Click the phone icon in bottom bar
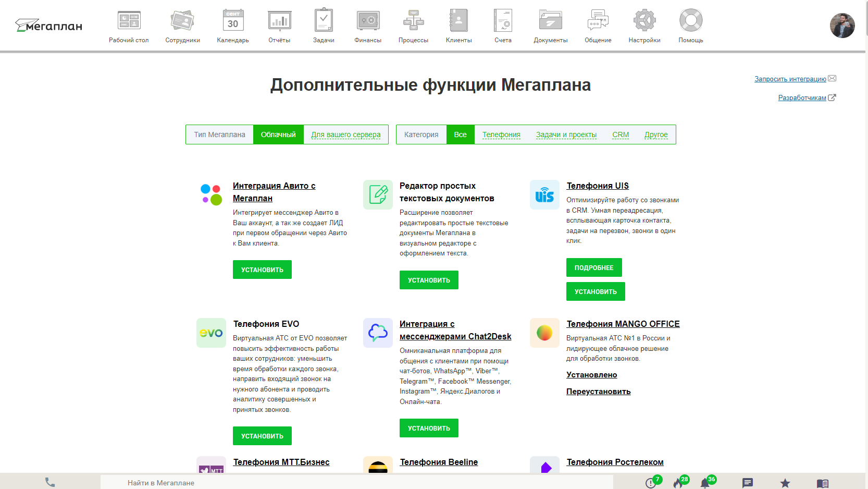 pos(50,482)
